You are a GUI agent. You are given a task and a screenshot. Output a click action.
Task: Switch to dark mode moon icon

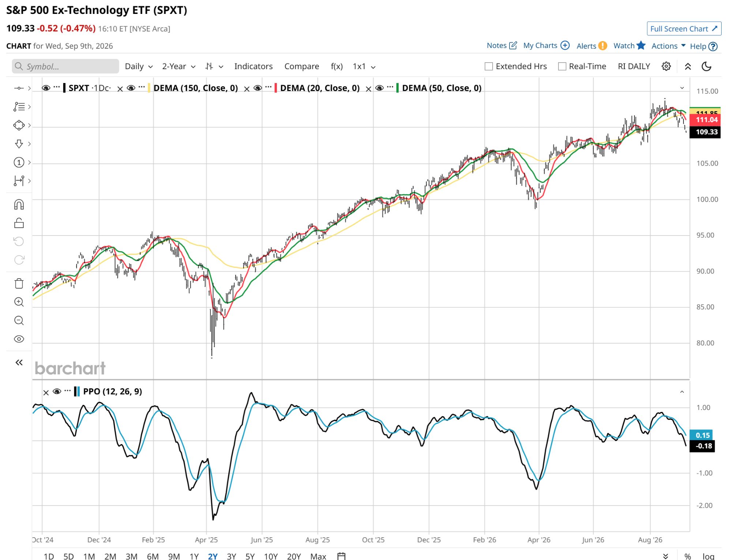click(x=707, y=66)
